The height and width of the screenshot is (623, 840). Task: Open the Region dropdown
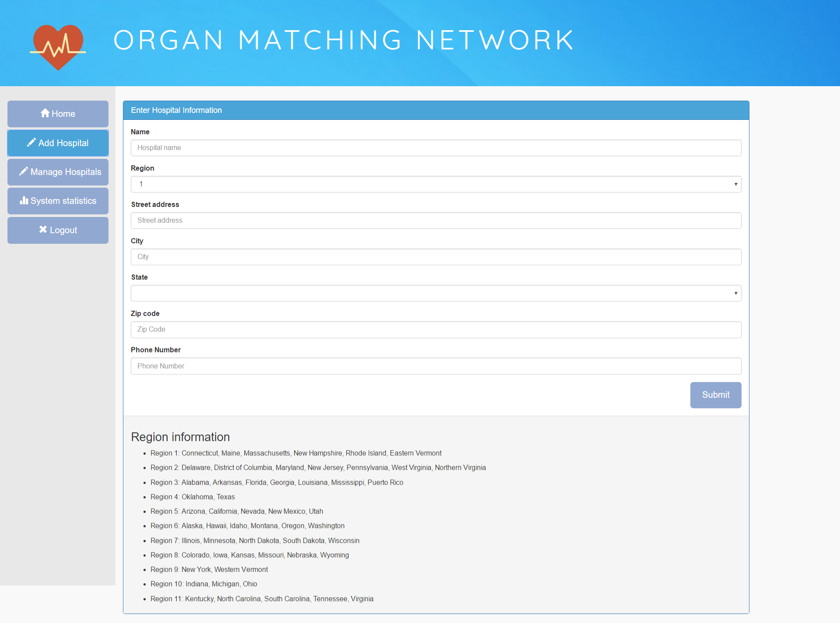[435, 184]
